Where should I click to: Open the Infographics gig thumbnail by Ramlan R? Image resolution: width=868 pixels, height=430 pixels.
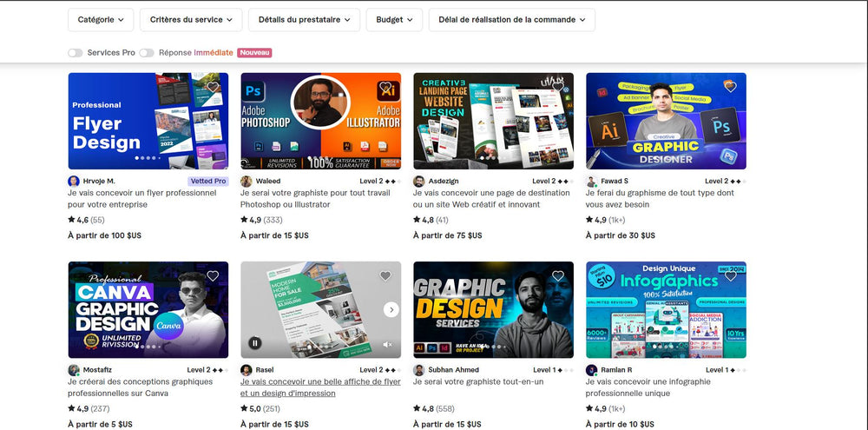pyautogui.click(x=666, y=310)
